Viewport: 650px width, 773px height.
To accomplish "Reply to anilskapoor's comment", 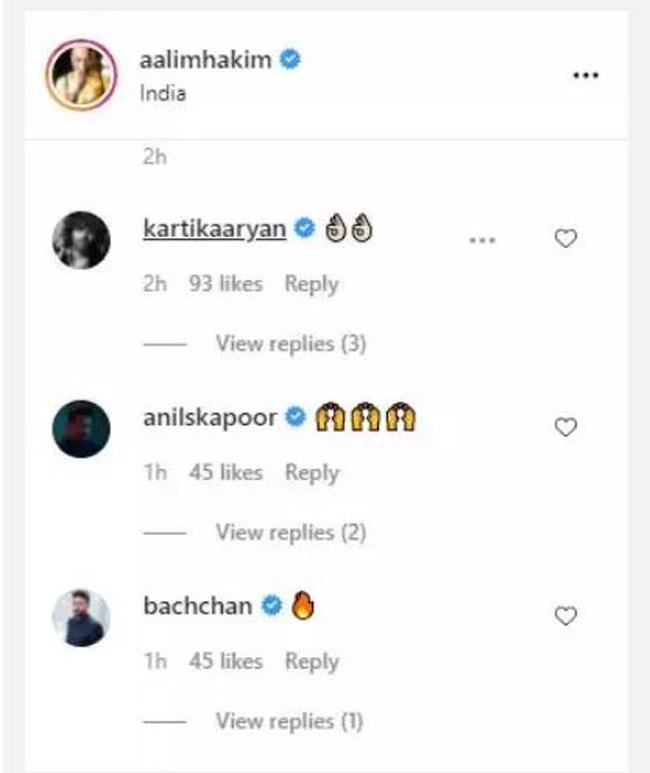I will click(311, 473).
